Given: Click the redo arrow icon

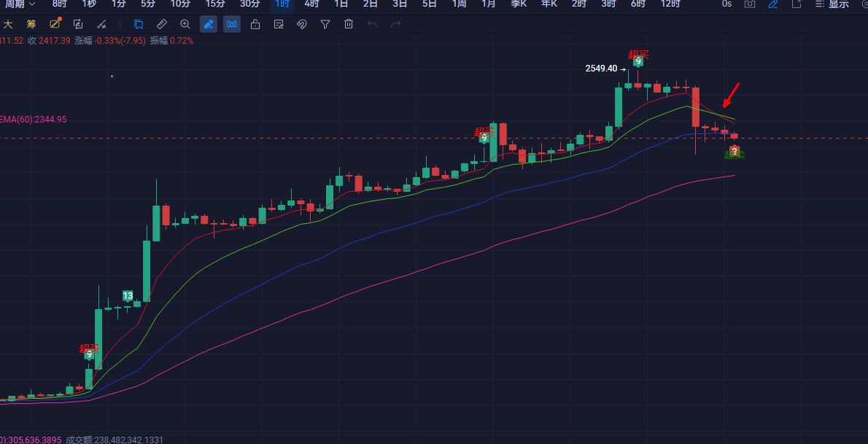Looking at the screenshot, I should click(396, 24).
